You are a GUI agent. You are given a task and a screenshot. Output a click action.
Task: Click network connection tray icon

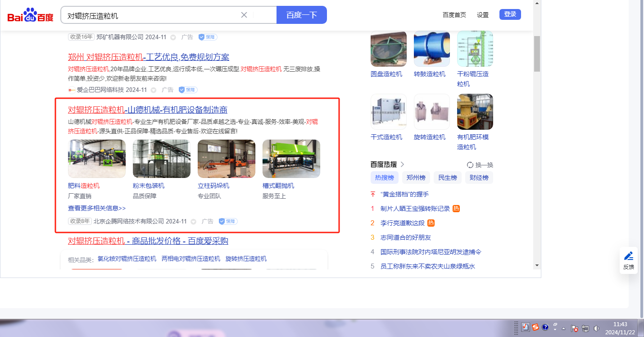586,328
